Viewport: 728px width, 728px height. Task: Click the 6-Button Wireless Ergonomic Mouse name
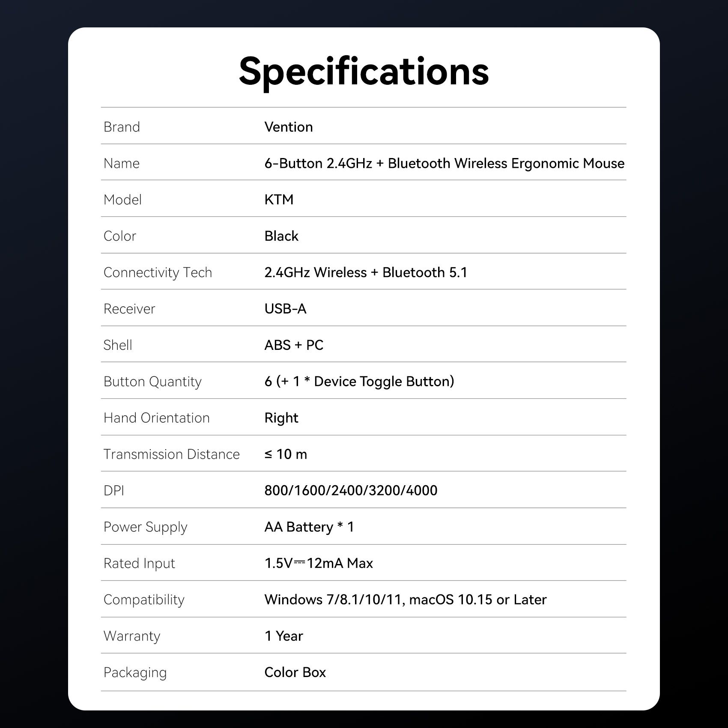(x=444, y=163)
